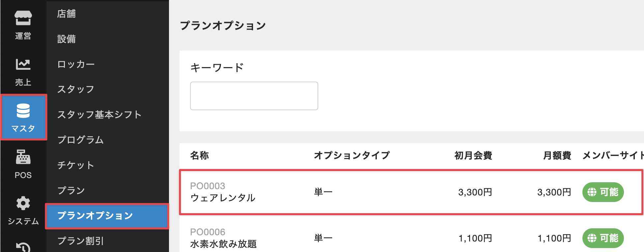The width and height of the screenshot is (644, 252).
Task: Open the 設備 menu item
Action: tap(67, 39)
